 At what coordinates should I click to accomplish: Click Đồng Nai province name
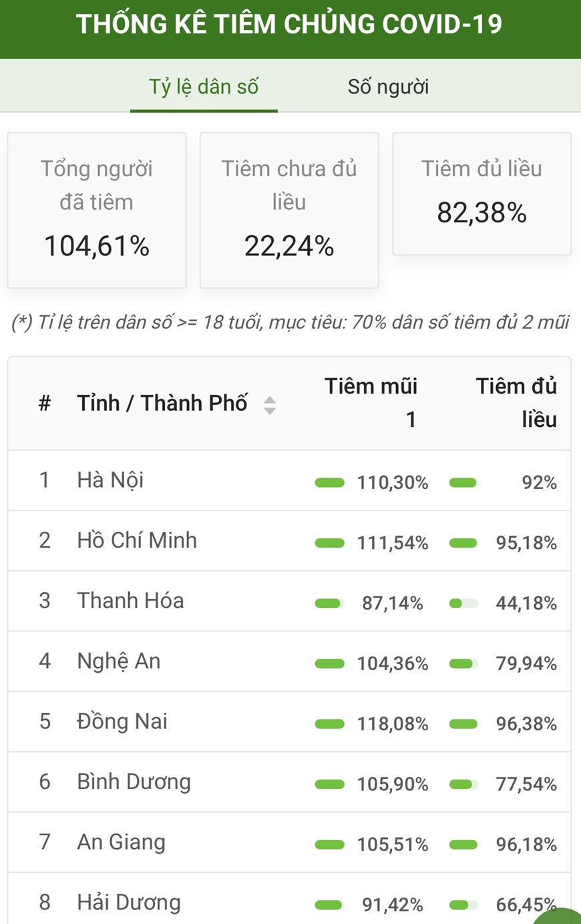pos(122,722)
